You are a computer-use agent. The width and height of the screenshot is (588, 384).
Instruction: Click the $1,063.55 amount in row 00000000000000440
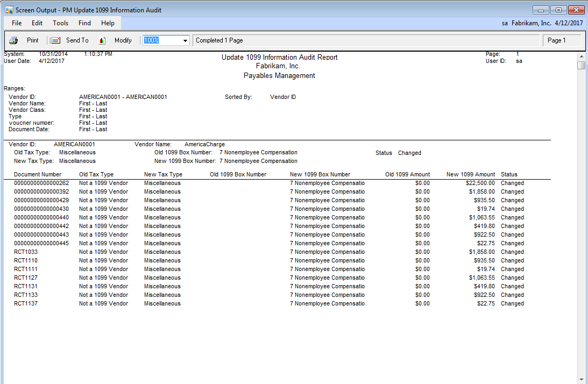[x=482, y=217]
